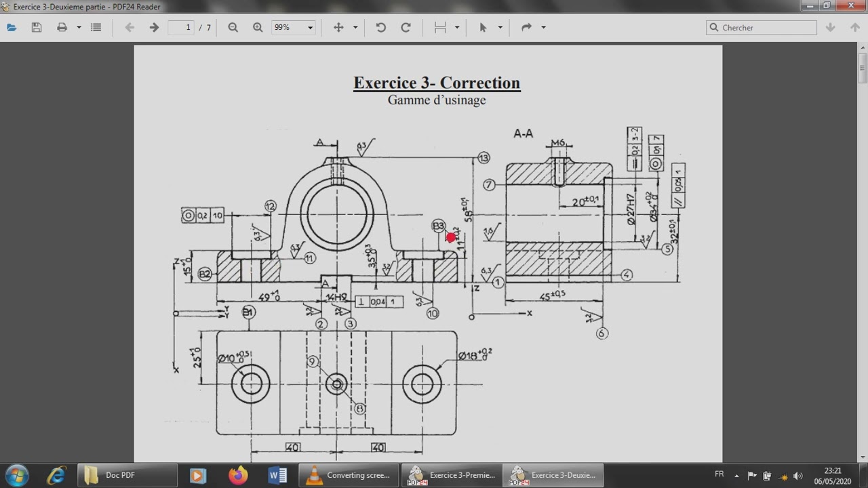868x488 pixels.
Task: Find next search result down arrow
Action: pyautogui.click(x=830, y=27)
